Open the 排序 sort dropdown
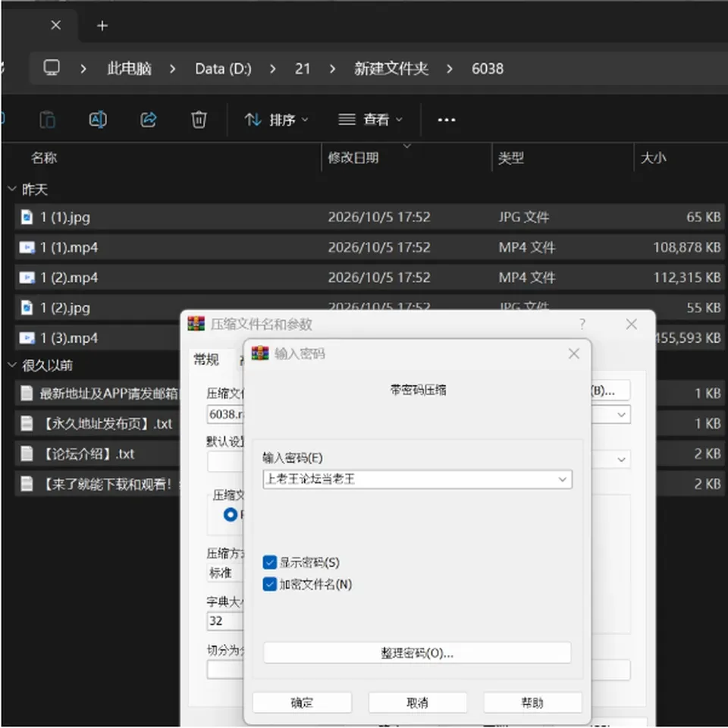 (x=277, y=120)
